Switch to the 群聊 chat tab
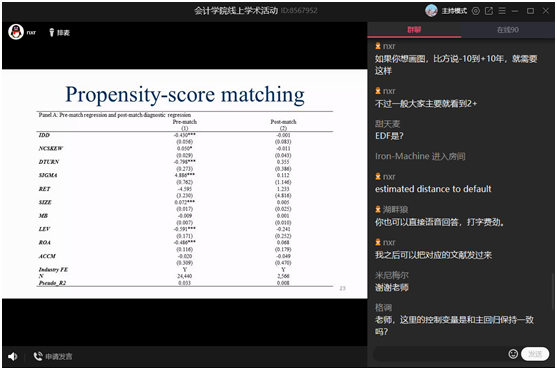Image resolution: width=557 pixels, height=370 pixels. 414,30
